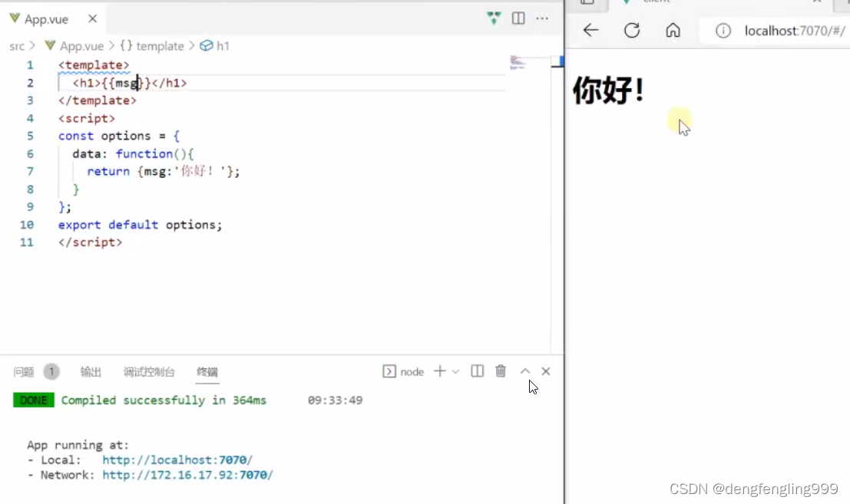The height and width of the screenshot is (504, 850).
Task: Click the node terminal shell label
Action: pyautogui.click(x=412, y=372)
